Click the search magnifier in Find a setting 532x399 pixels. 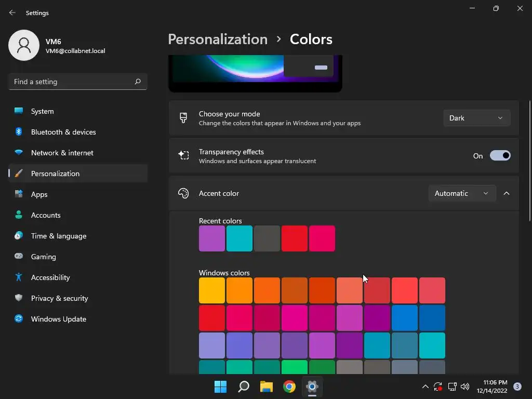click(137, 82)
